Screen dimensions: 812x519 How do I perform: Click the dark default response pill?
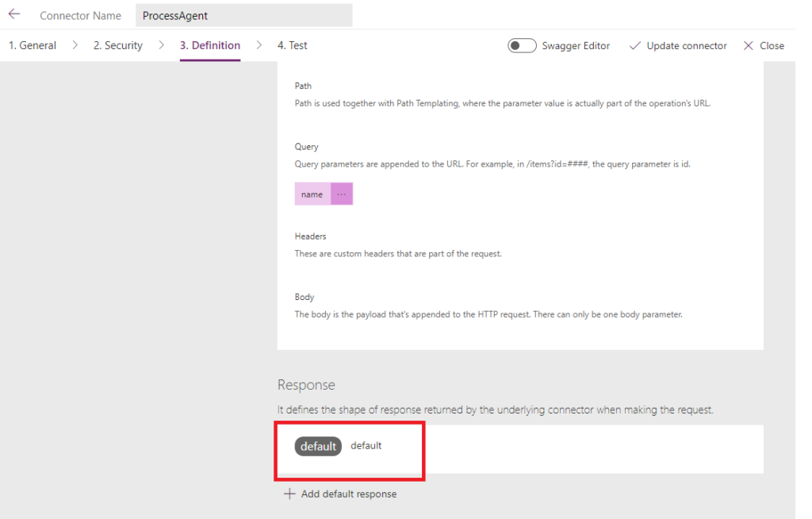click(x=317, y=446)
